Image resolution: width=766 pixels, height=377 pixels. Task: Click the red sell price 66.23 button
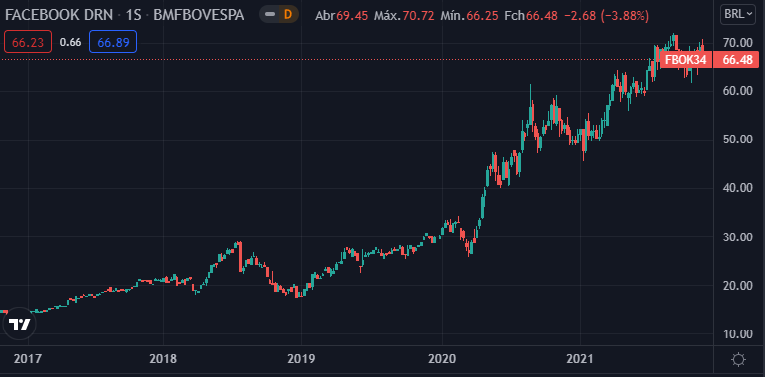click(x=28, y=42)
